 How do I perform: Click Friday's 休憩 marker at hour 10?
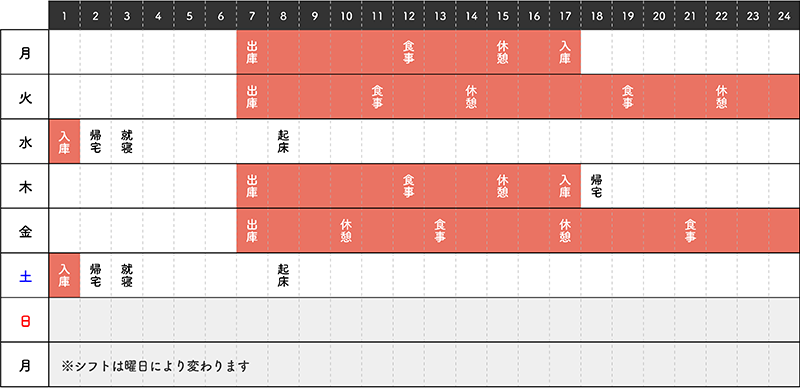point(346,231)
